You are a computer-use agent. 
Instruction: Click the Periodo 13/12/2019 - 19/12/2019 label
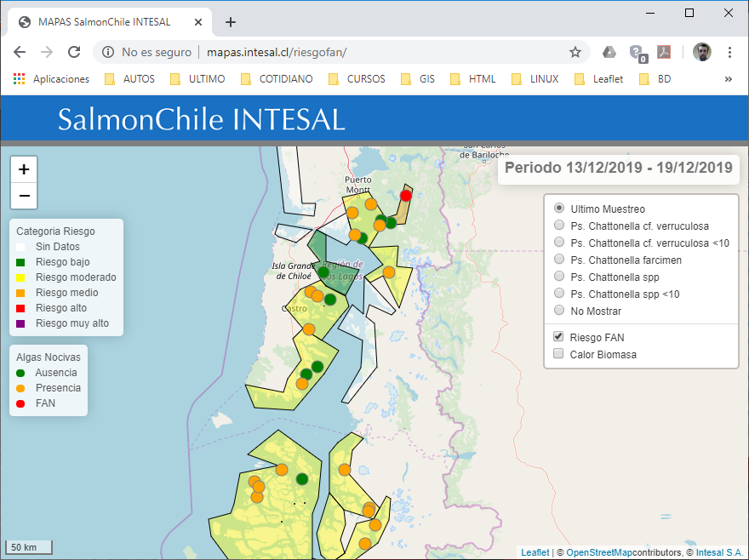(x=619, y=168)
